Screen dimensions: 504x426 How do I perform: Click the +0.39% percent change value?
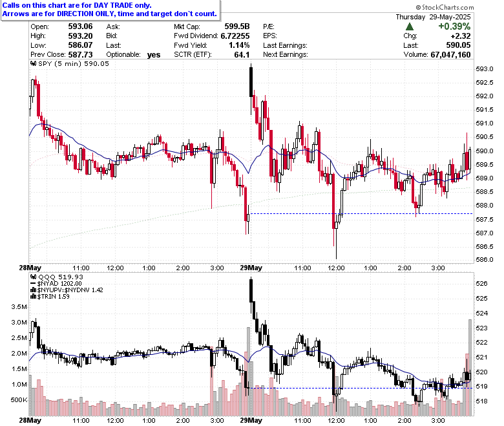point(454,27)
